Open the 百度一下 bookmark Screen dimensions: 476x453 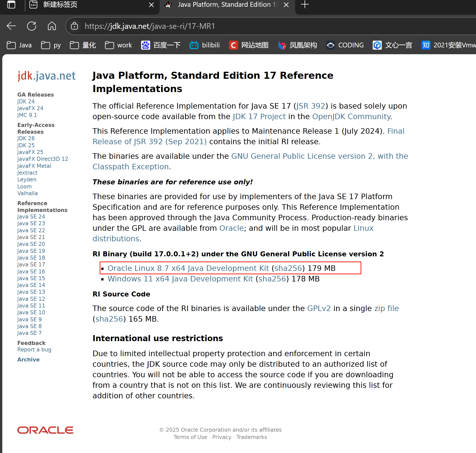(161, 45)
